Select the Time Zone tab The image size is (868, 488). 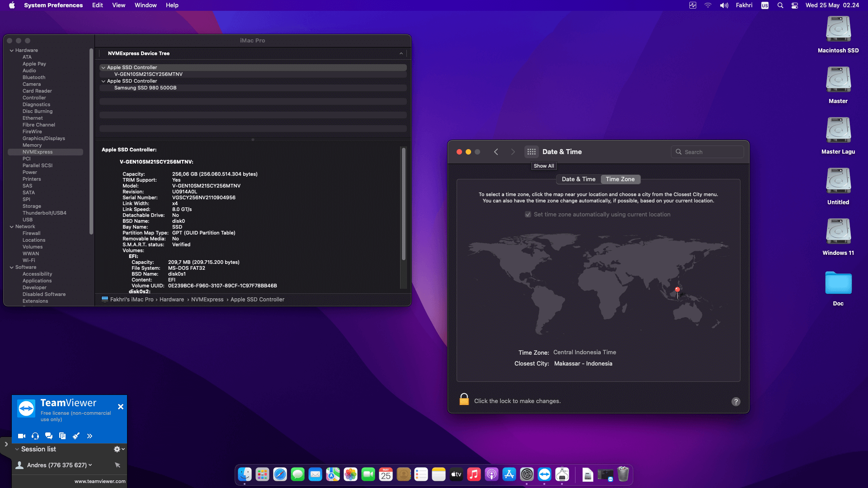tap(620, 179)
